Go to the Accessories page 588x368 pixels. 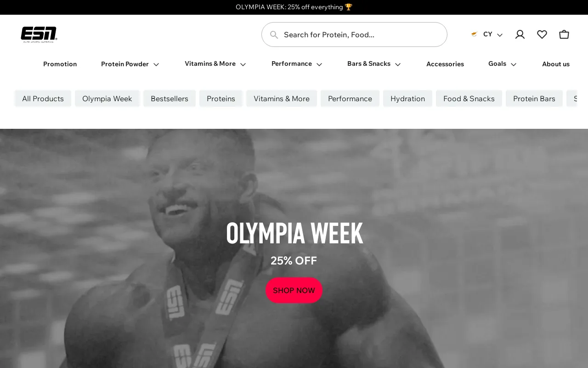(x=445, y=64)
